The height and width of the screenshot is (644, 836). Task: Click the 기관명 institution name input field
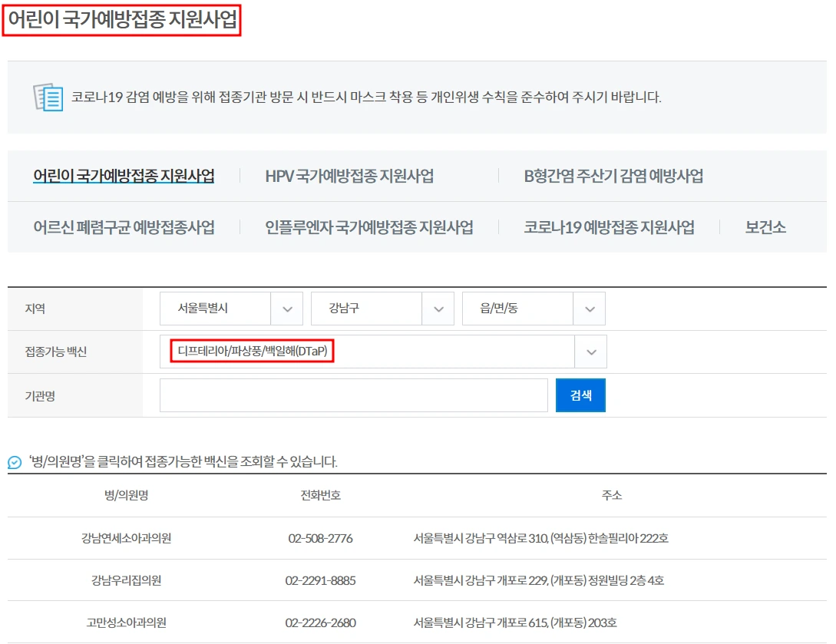353,395
